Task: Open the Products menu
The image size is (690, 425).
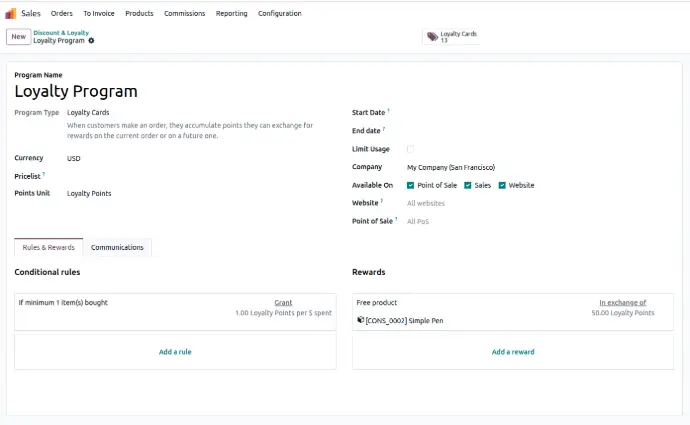Action: pyautogui.click(x=139, y=14)
